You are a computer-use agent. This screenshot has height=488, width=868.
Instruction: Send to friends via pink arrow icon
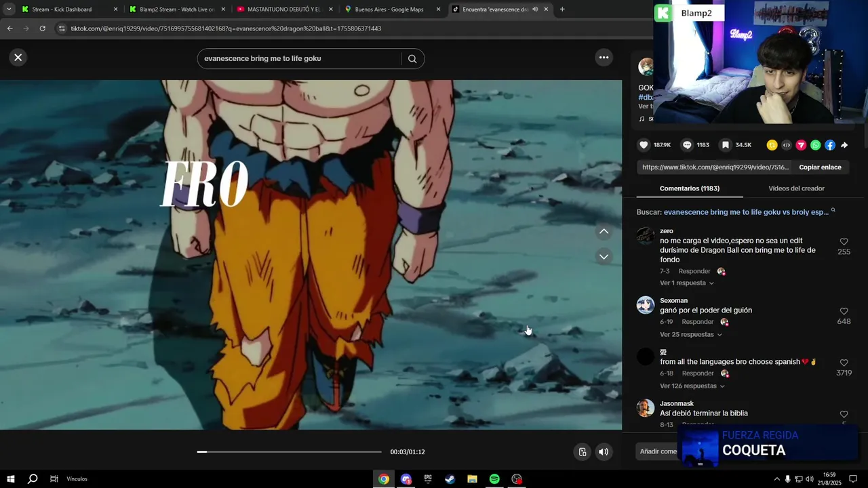801,145
